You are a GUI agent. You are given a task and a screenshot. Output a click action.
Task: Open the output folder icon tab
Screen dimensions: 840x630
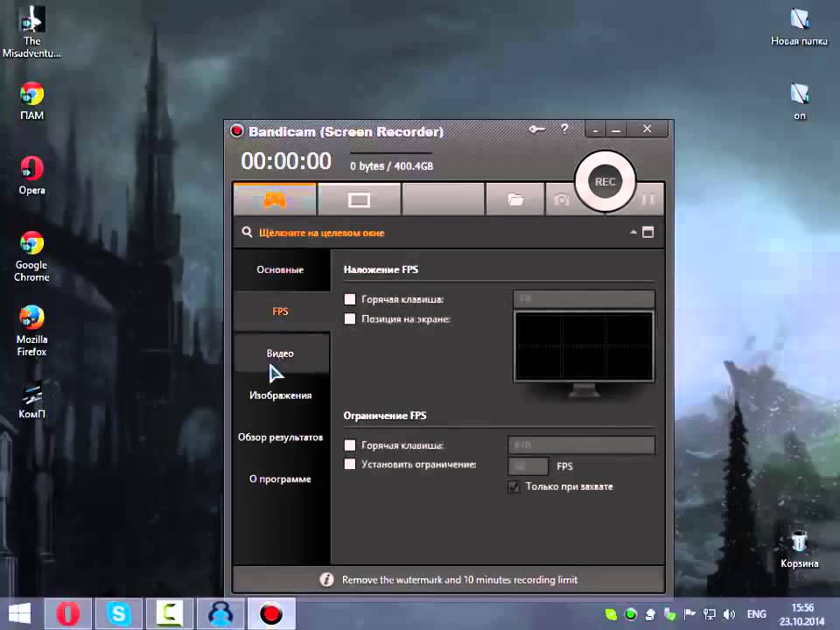tap(515, 199)
